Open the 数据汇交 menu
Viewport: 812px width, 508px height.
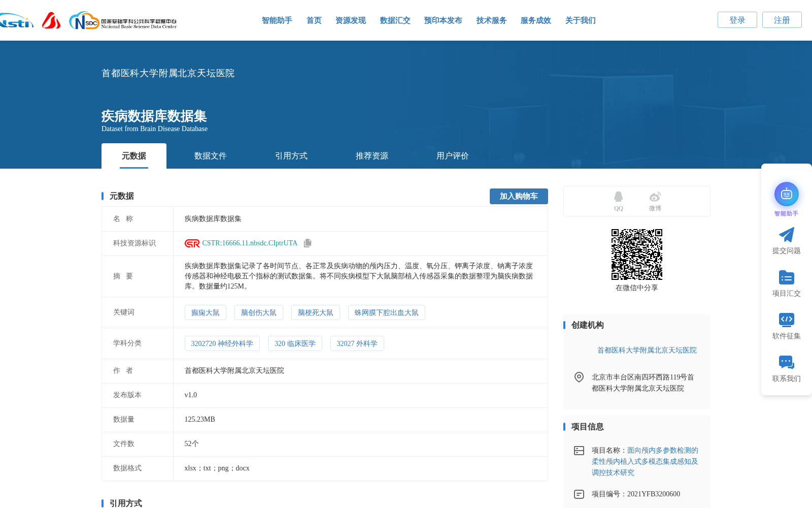395,20
